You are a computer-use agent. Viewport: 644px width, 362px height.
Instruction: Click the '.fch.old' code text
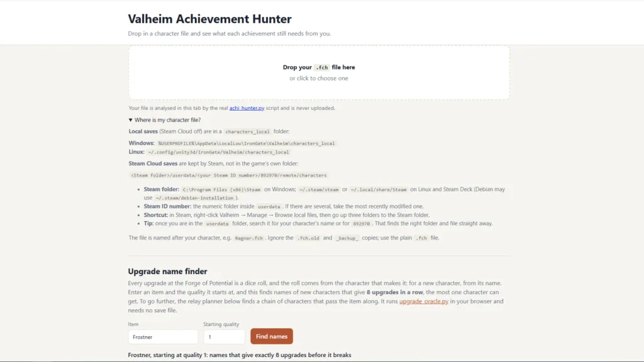308,238
